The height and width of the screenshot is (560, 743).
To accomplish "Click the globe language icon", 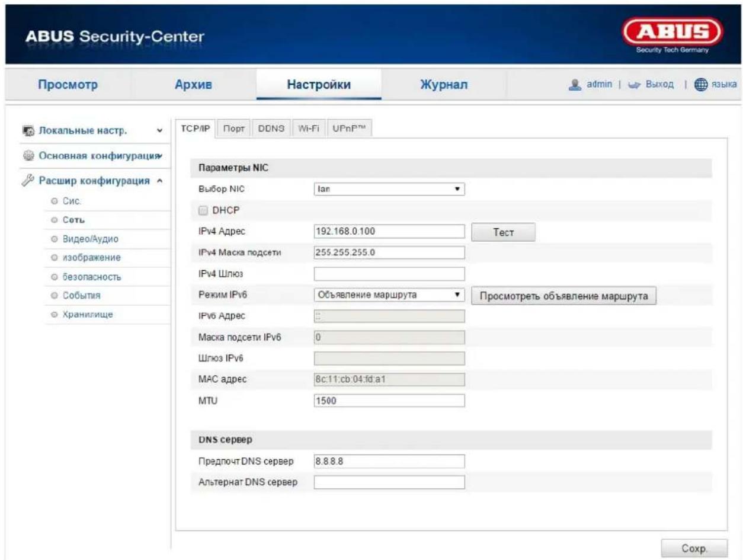I will click(700, 85).
